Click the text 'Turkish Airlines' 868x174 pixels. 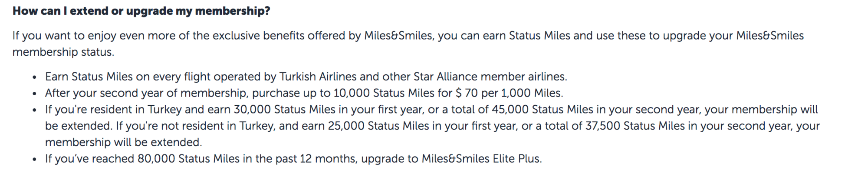318,77
